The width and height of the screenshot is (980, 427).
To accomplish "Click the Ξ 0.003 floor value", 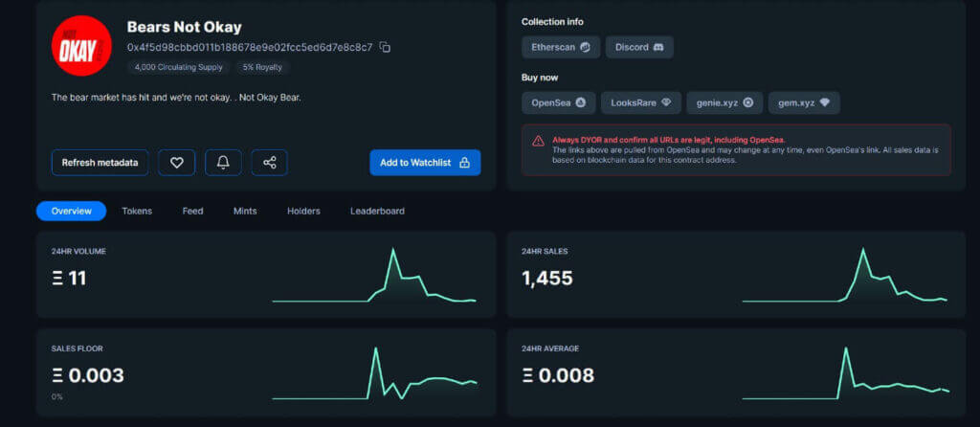I will tap(87, 375).
